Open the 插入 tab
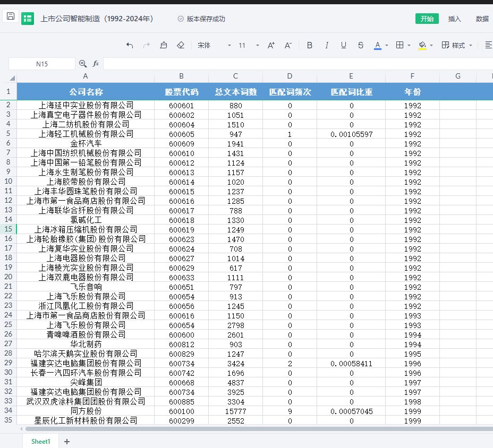This screenshot has width=493, height=448. coord(454,19)
